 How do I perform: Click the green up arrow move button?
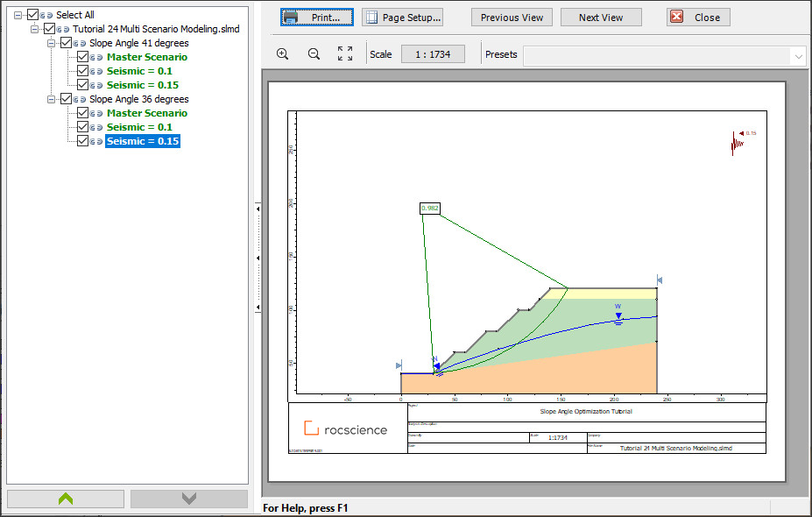tap(65, 499)
